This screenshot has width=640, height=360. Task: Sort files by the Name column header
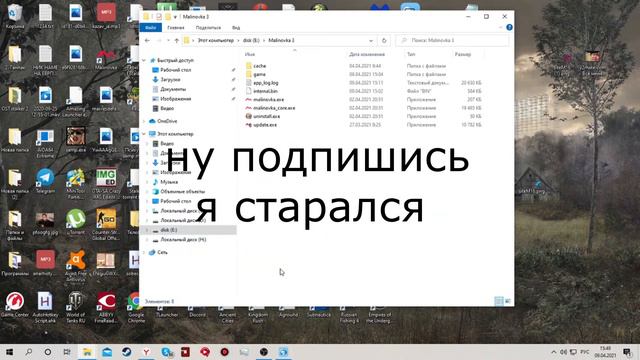250,54
